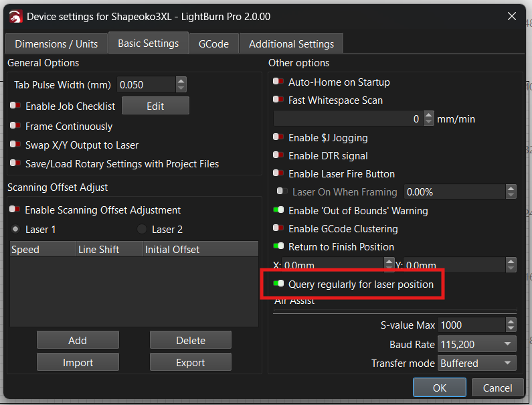Click the Laser On When Framing percentage field
The height and width of the screenshot is (405, 532).
(454, 192)
